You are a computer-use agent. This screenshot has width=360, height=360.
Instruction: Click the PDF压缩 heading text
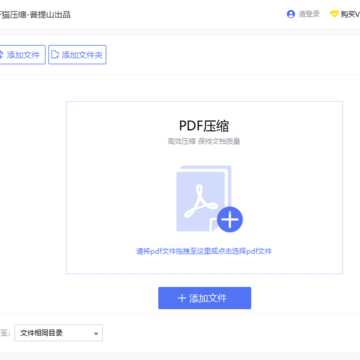(204, 126)
